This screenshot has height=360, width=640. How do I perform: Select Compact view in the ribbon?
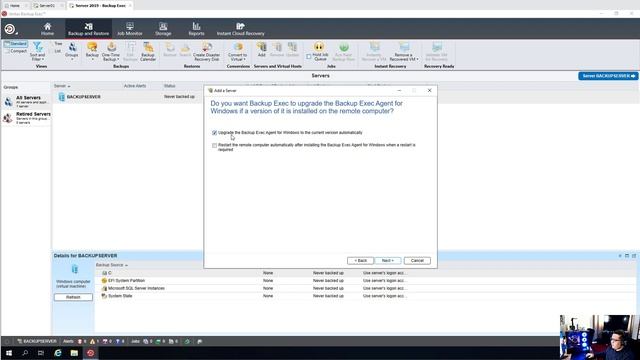point(16,51)
